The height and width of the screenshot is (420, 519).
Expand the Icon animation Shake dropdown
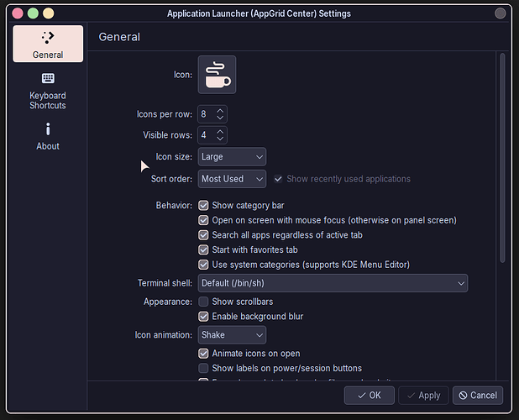[232, 335]
